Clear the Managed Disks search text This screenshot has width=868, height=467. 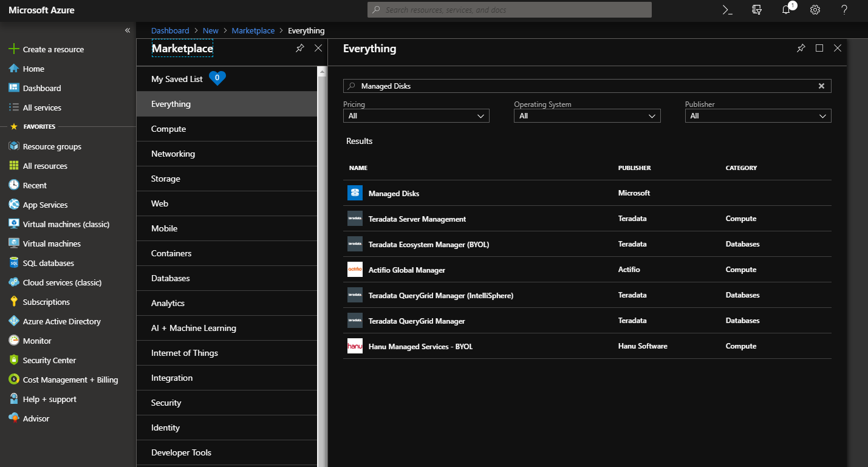821,86
